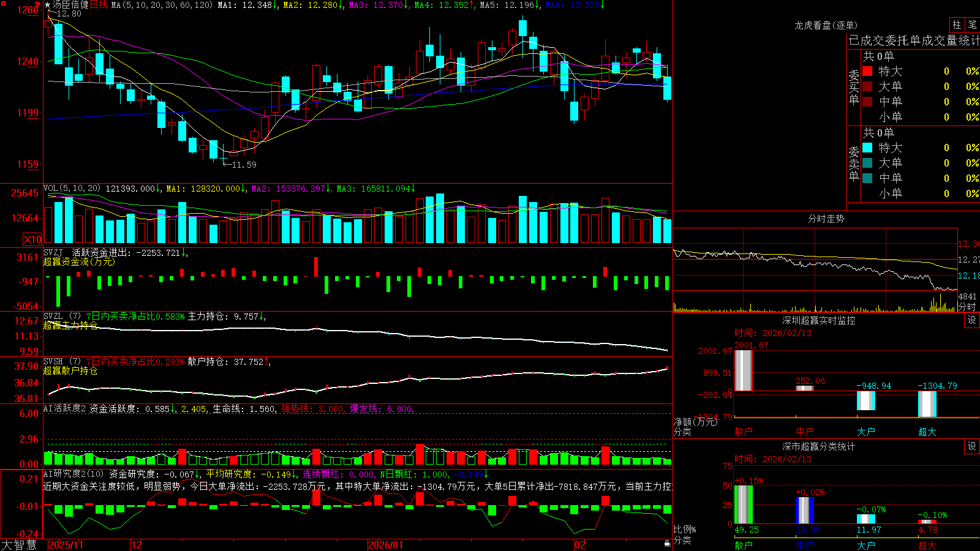Click the 超赢散户持仓 label
This screenshot has height=551, width=980.
click(70, 370)
